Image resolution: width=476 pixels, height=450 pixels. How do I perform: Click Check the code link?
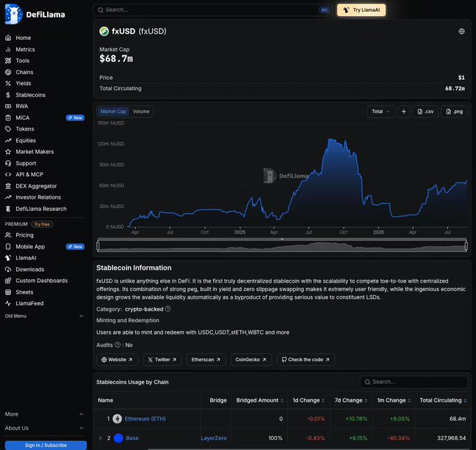306,360
